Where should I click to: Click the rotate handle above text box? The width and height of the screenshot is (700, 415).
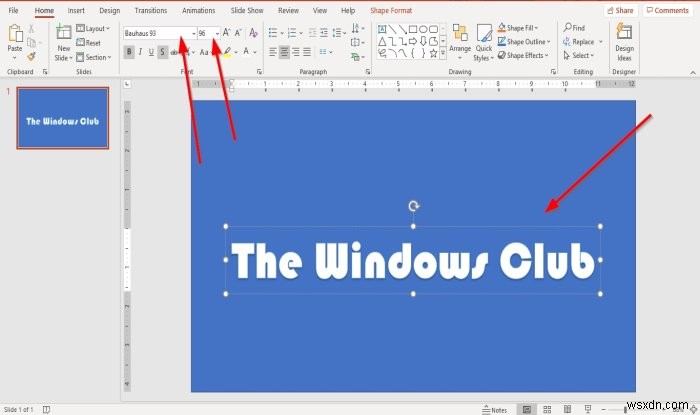414,206
